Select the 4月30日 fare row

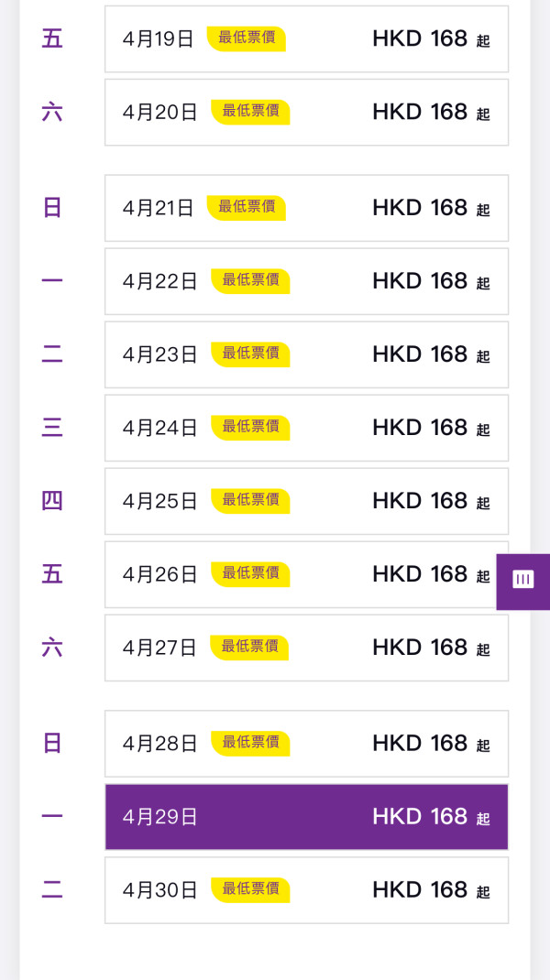(x=306, y=890)
